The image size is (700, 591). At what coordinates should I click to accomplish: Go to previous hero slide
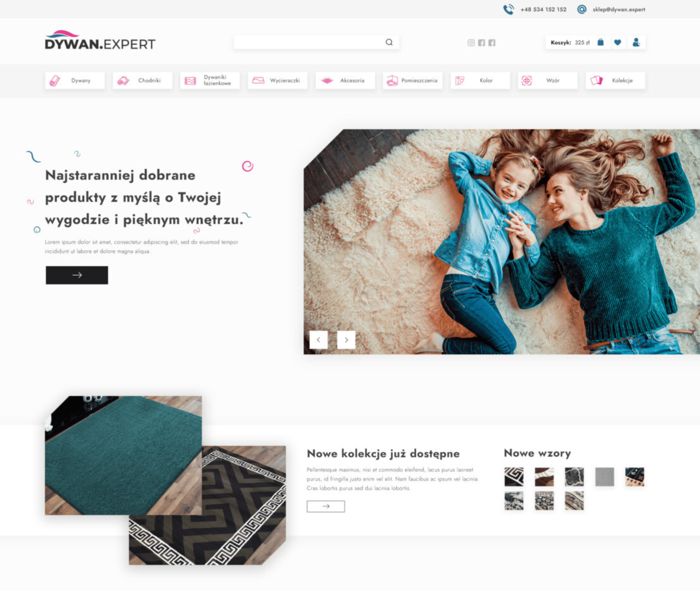(x=318, y=340)
